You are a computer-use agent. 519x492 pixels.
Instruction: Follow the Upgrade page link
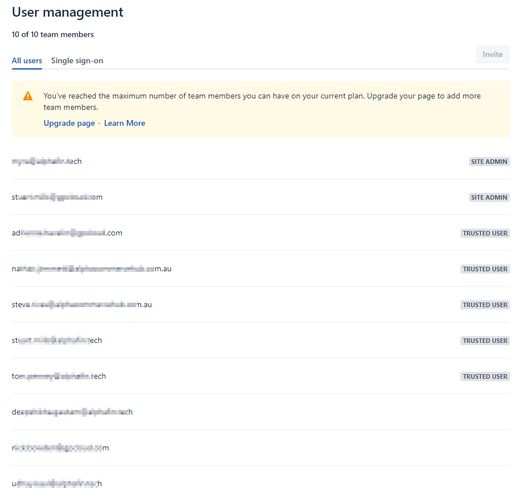(69, 123)
